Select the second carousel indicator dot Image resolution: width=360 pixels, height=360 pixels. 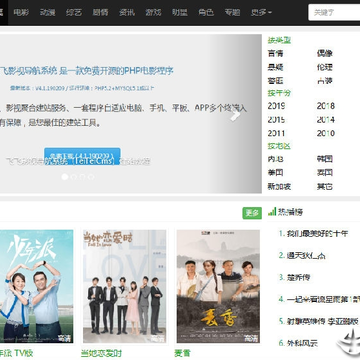click(74, 177)
